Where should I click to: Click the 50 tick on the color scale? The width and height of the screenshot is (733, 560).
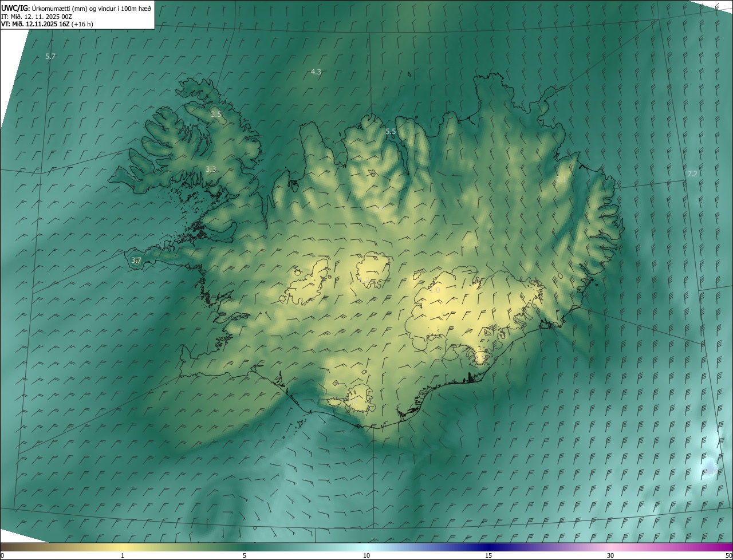[728, 555]
